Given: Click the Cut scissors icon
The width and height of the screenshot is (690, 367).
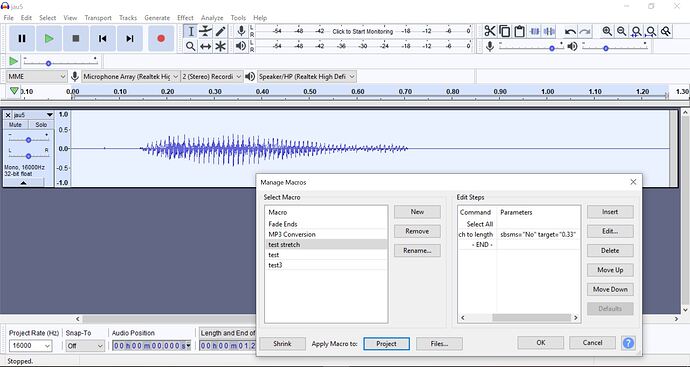Looking at the screenshot, I should click(490, 31).
